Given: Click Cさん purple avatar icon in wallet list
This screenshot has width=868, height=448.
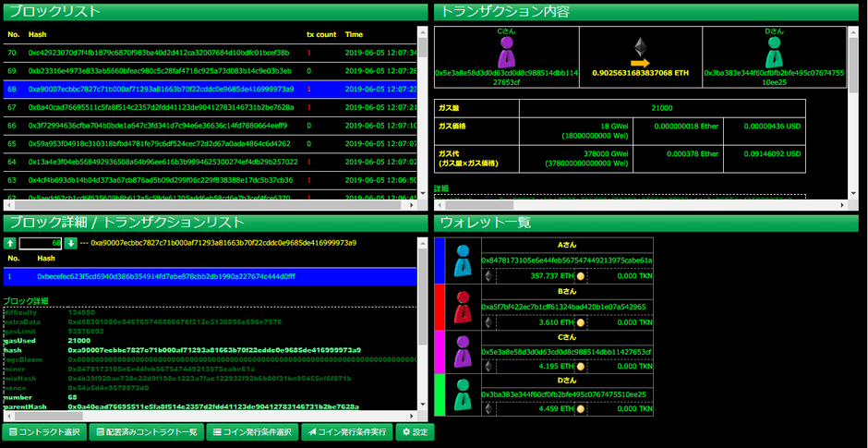Looking at the screenshot, I should coord(463,352).
